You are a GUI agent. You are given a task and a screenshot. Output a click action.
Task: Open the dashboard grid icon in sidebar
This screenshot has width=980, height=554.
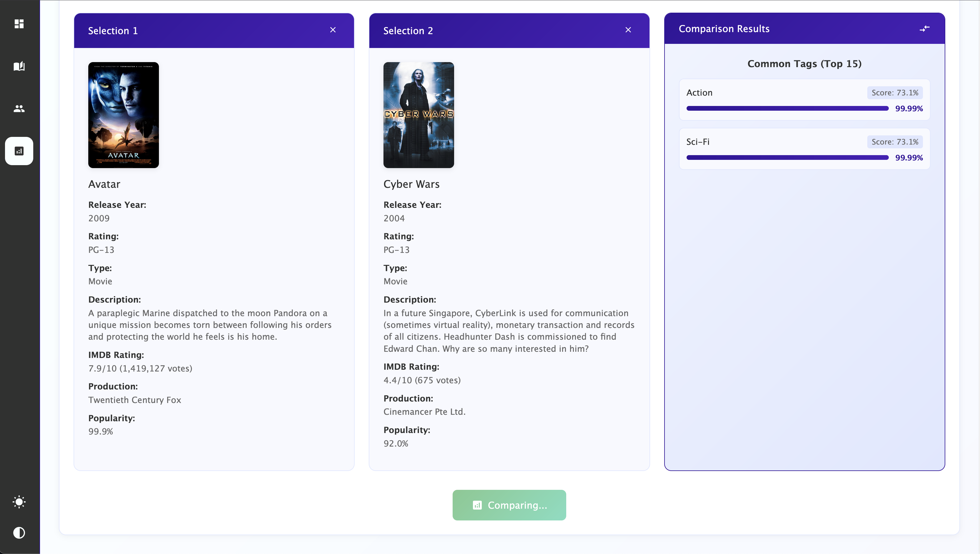[x=19, y=24]
